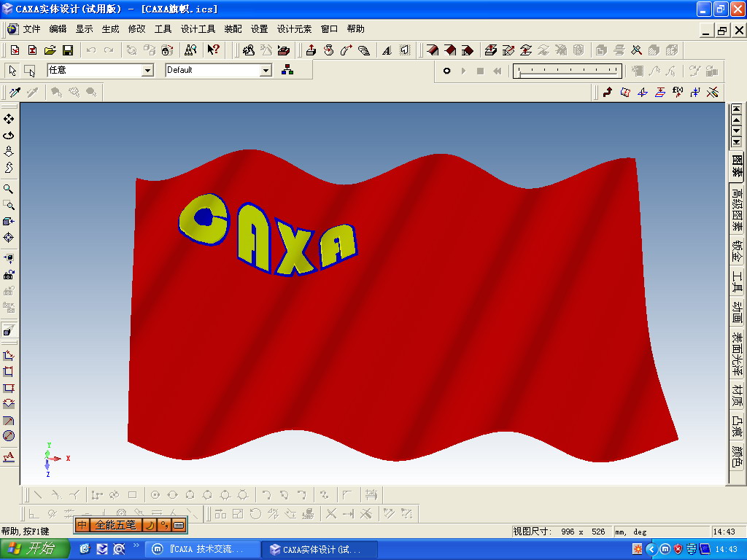Click the extrude feature icon
The image size is (747, 560).
pos(311,50)
